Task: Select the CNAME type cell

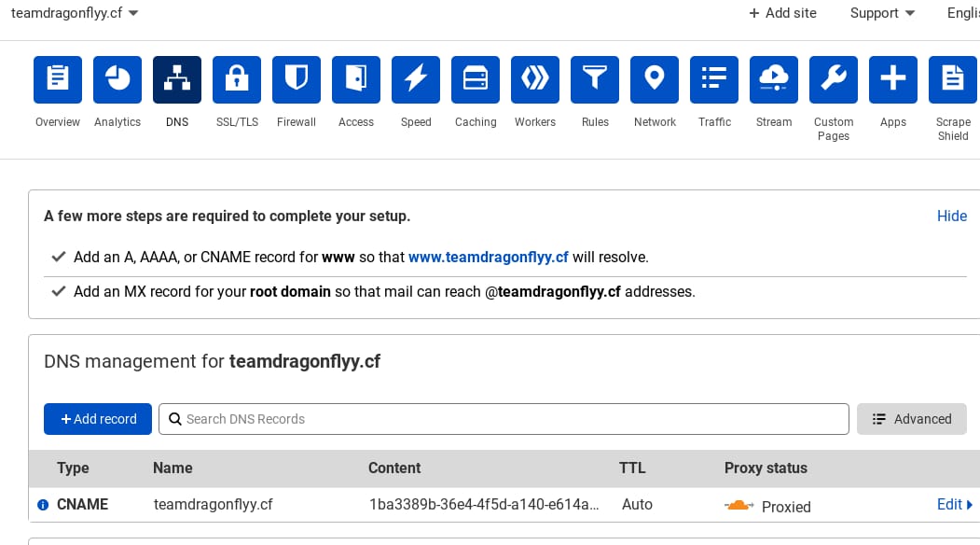Action: click(x=82, y=504)
